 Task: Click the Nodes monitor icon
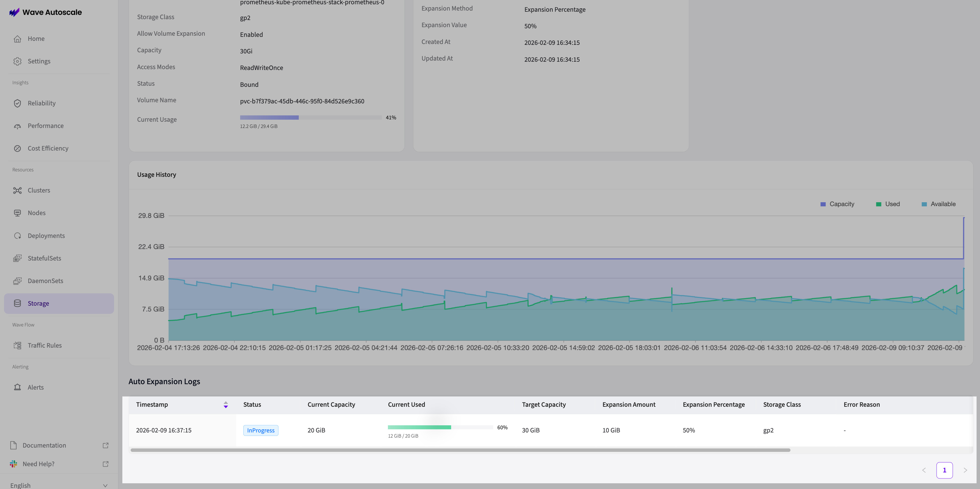click(x=17, y=213)
